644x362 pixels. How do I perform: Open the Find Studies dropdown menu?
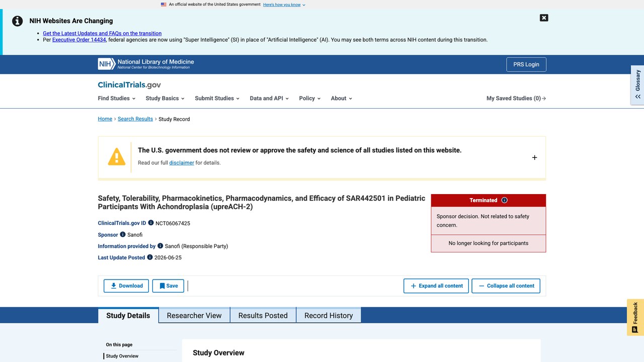point(117,98)
